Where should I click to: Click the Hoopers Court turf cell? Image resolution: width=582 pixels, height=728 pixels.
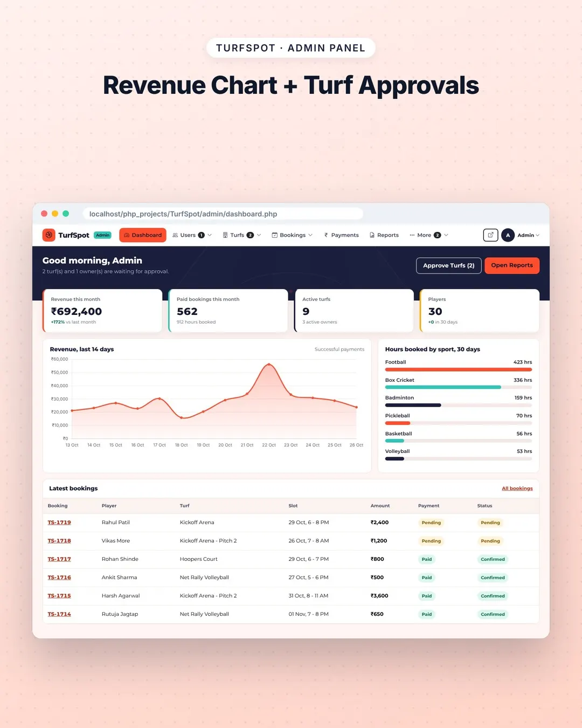coord(199,559)
